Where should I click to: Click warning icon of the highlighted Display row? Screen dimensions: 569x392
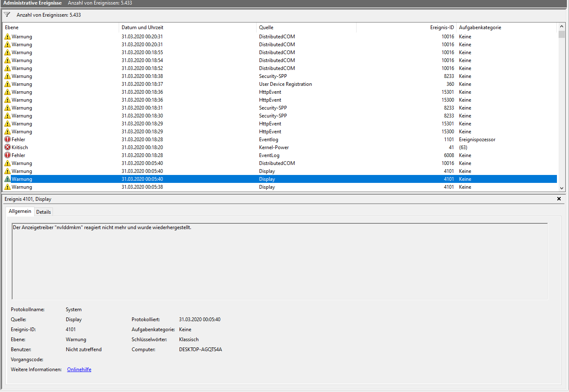tap(7, 179)
